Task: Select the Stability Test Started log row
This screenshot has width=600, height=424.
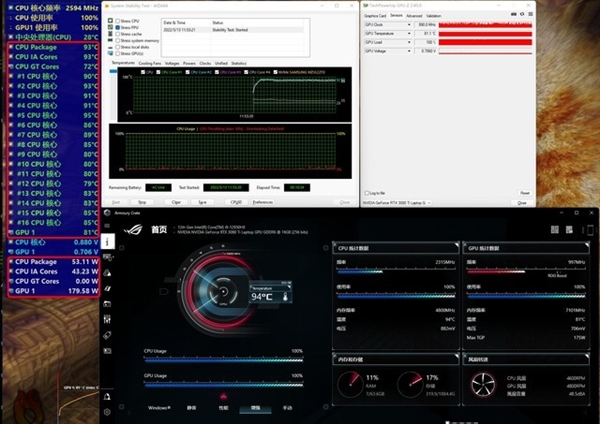Action: (233, 29)
